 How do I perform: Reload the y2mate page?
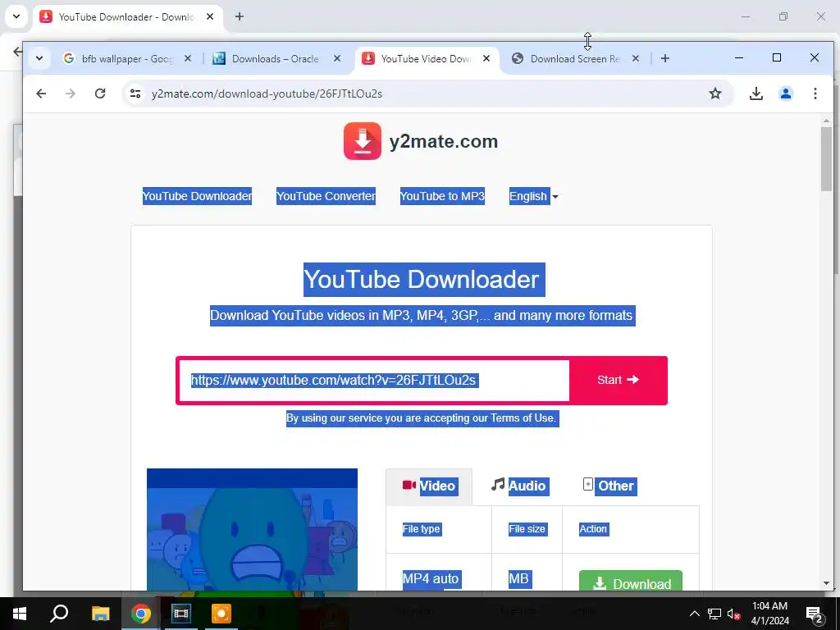tap(100, 94)
